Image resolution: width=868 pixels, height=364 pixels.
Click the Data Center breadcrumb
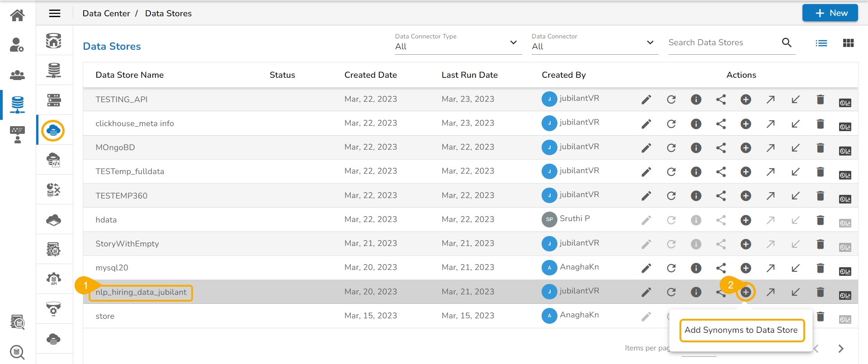pyautogui.click(x=106, y=14)
